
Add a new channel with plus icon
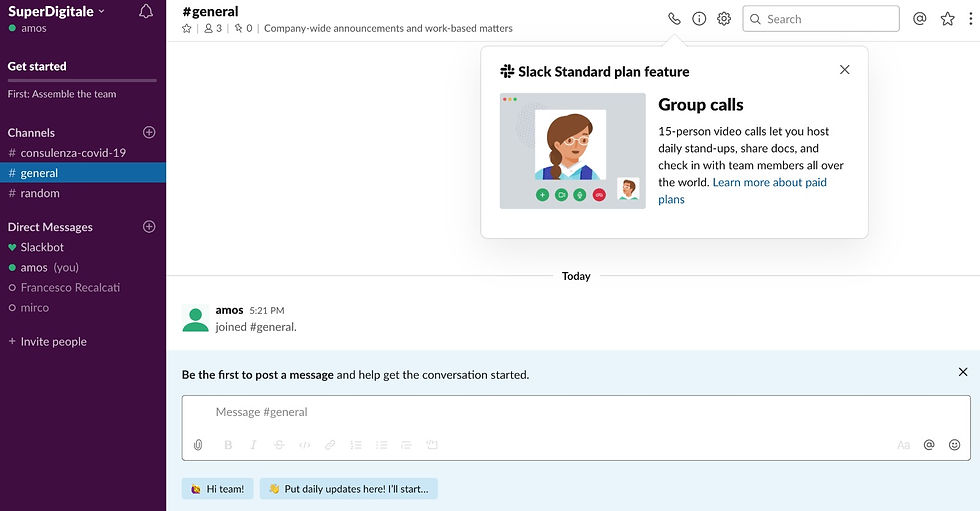[x=149, y=132]
